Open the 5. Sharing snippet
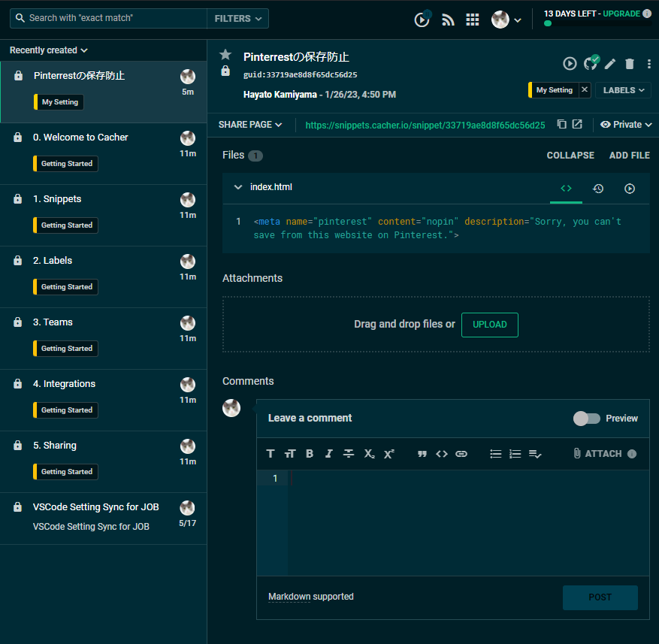The height and width of the screenshot is (644, 659). pos(104,461)
